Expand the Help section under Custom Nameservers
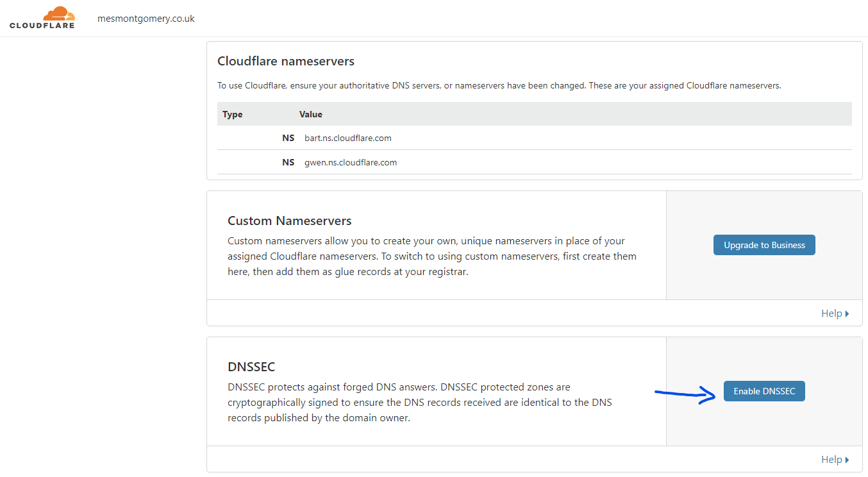 (831, 313)
